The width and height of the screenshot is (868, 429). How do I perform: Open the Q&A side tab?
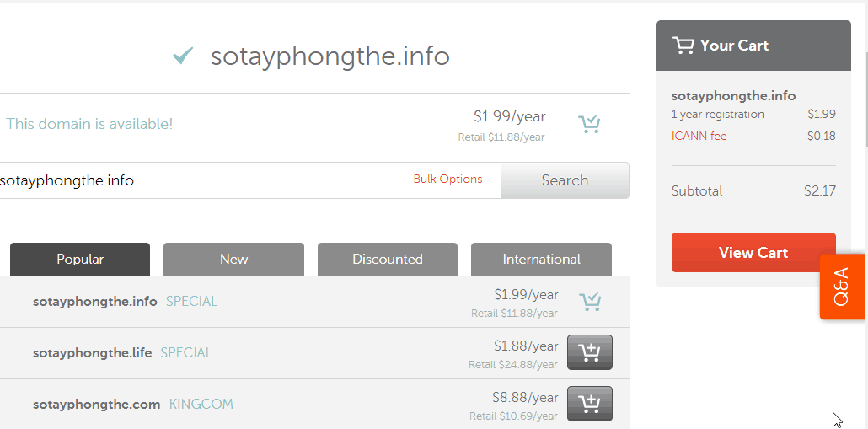click(842, 287)
